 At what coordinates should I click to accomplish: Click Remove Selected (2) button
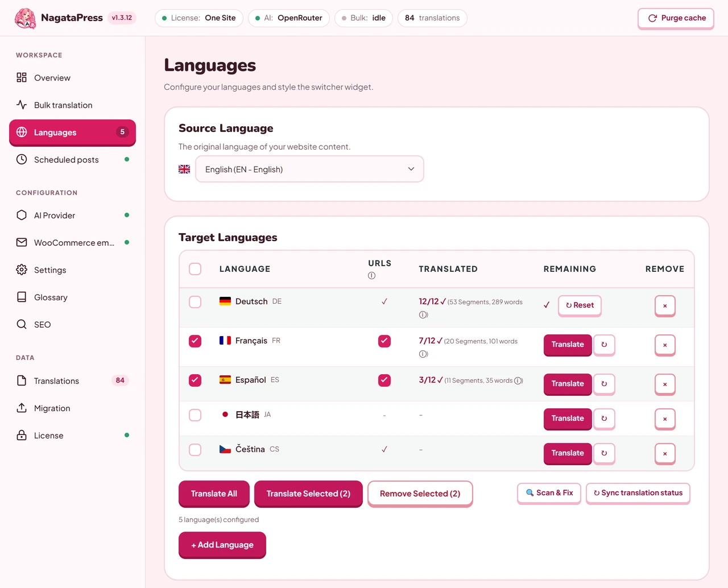point(420,494)
